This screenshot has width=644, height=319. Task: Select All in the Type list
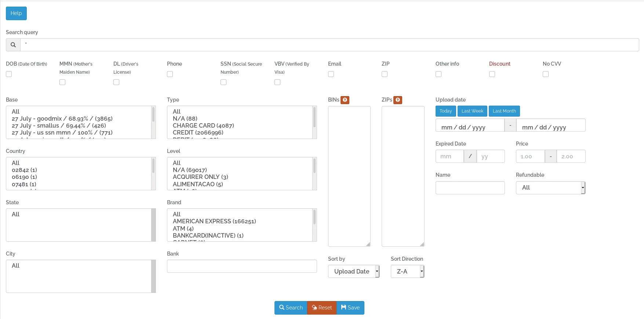(240, 111)
